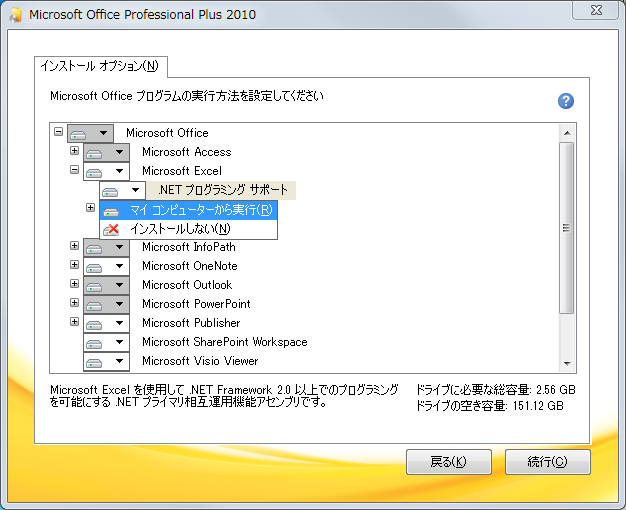Viewport: 626px width, 510px height.
Task: Choose マイ コンピューターから実行(R) from the menu
Action: tap(188, 210)
